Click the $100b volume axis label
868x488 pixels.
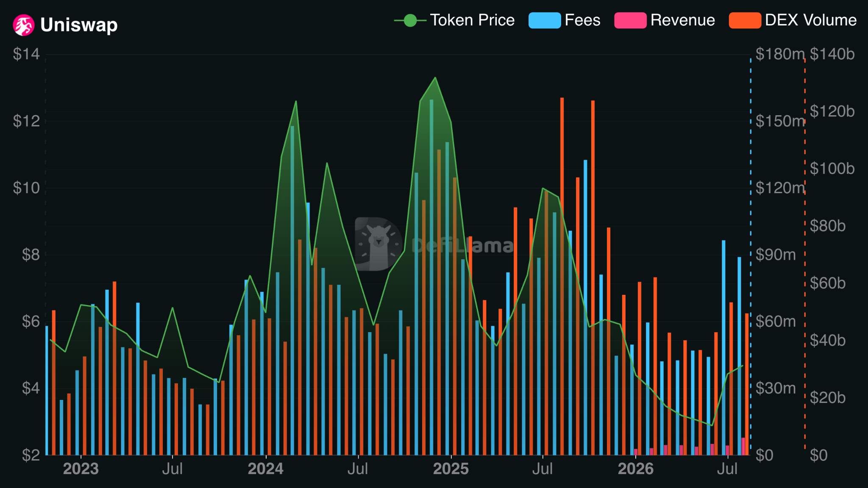pos(832,169)
